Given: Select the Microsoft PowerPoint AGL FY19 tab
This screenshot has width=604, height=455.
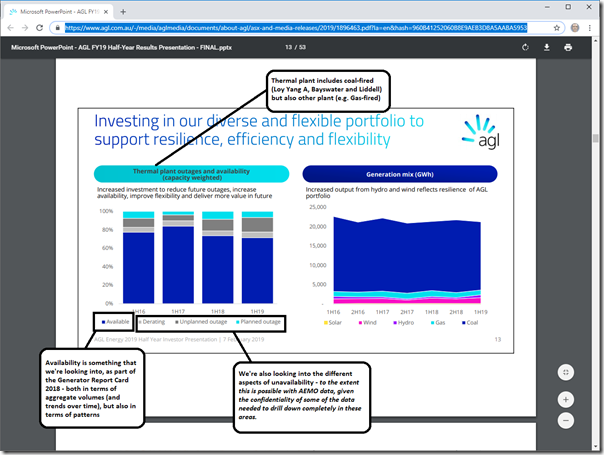Looking at the screenshot, I should 58,12.
